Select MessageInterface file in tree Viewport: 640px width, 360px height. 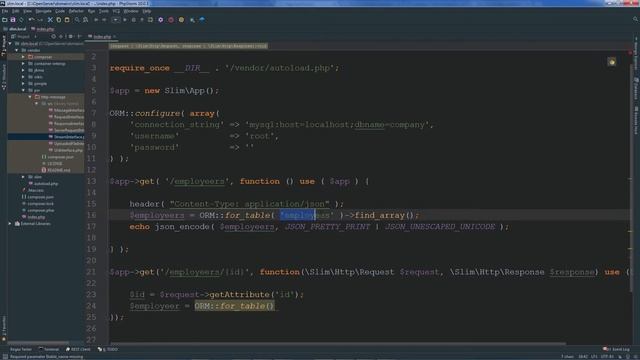(x=66, y=110)
